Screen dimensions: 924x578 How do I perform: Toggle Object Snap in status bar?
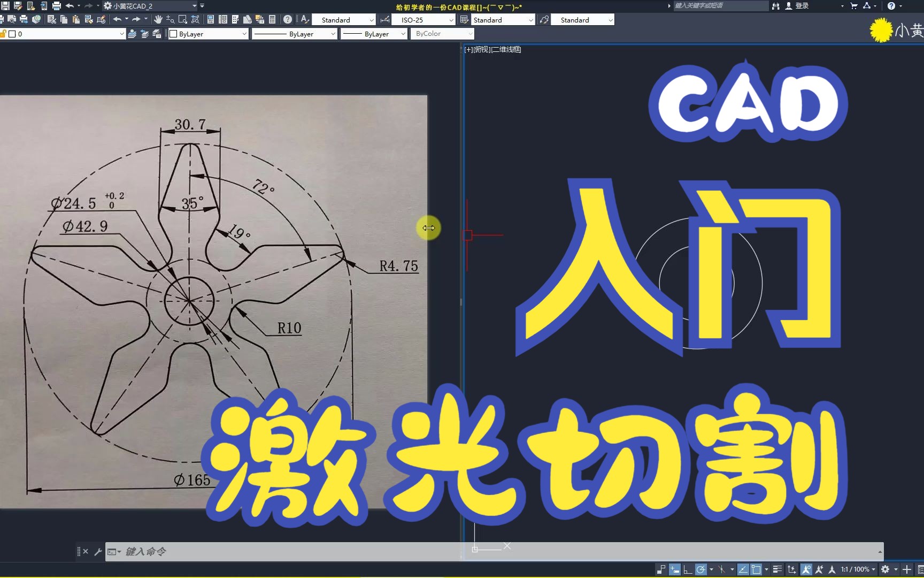[x=756, y=569]
